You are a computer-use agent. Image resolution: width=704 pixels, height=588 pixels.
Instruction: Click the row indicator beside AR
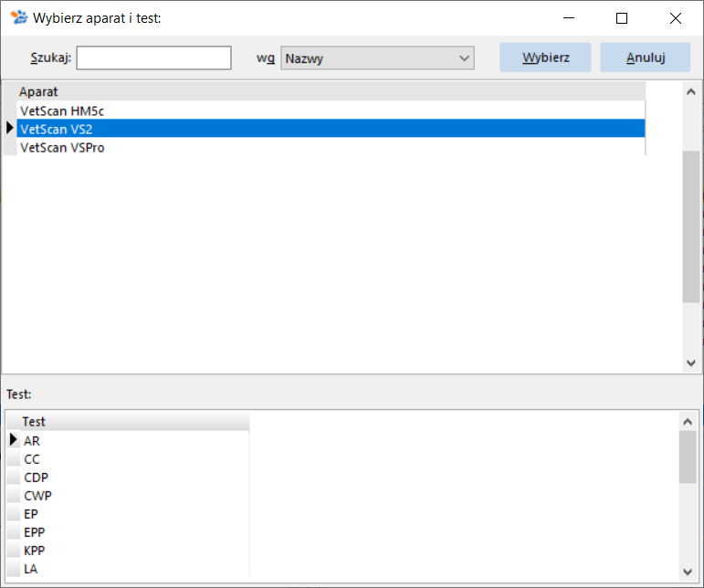point(14,440)
